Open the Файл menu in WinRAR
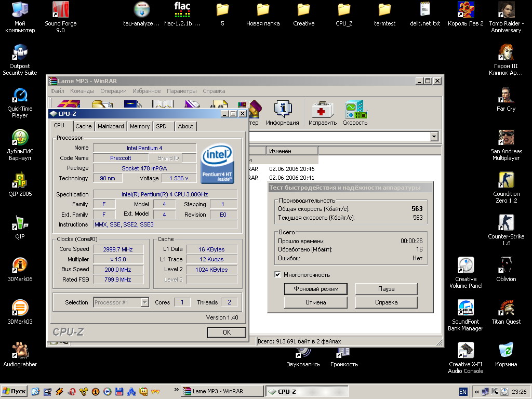532x399 pixels. coord(57,91)
